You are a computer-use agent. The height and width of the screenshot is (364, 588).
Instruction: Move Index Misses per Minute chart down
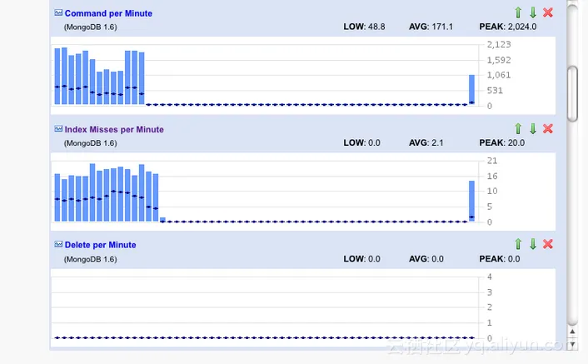click(x=532, y=128)
